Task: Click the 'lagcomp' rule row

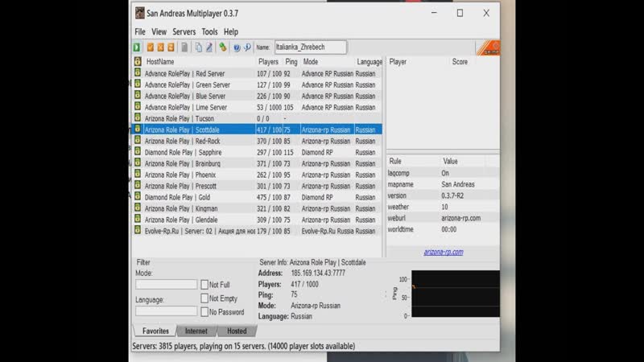Action: pyautogui.click(x=444, y=173)
